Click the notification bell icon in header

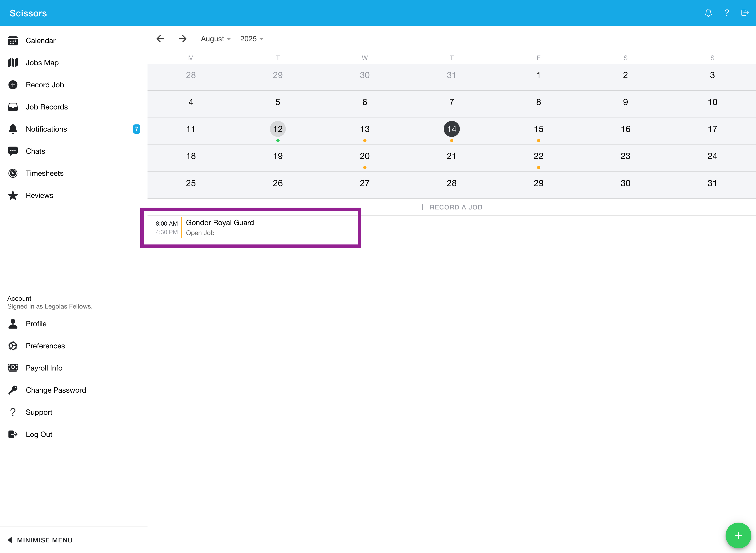click(708, 13)
